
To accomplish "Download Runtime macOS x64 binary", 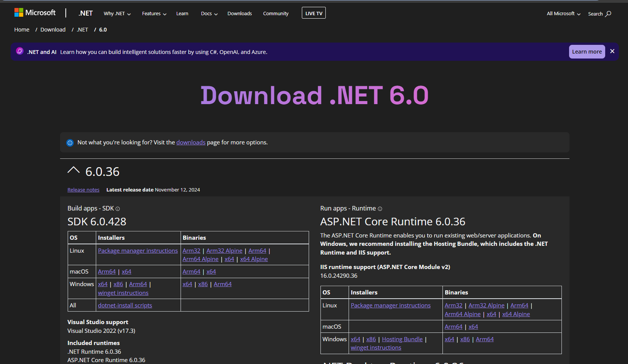I will point(473,327).
